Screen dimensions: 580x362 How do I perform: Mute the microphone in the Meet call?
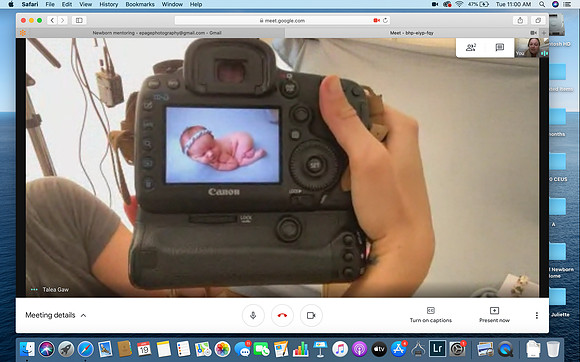[x=253, y=315]
